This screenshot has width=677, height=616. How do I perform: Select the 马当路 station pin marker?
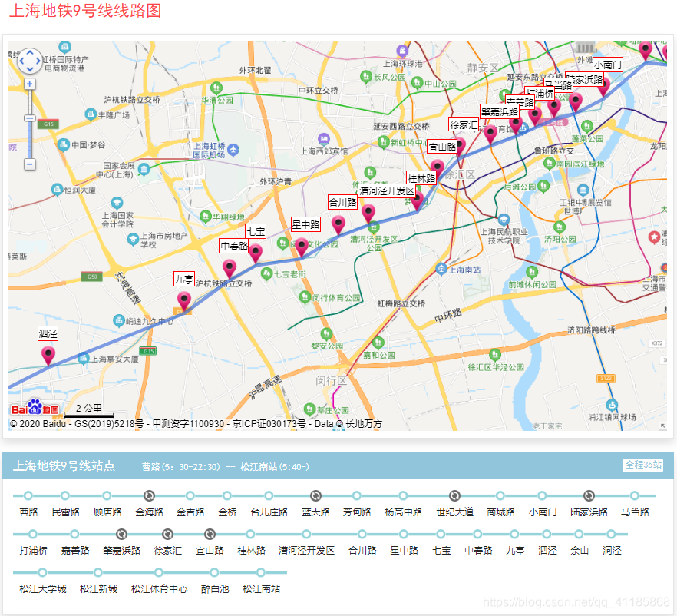point(554,108)
